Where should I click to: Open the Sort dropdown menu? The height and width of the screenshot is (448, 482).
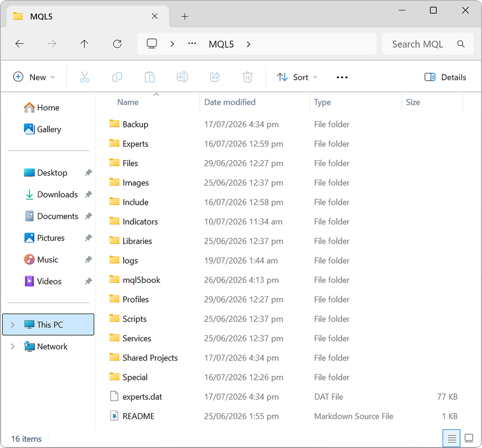[297, 77]
